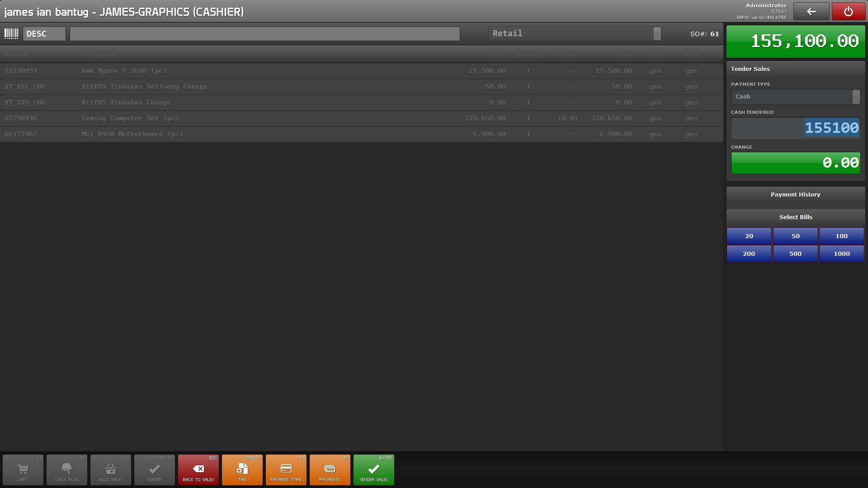Click the Cash Tendered amount field

tap(795, 128)
